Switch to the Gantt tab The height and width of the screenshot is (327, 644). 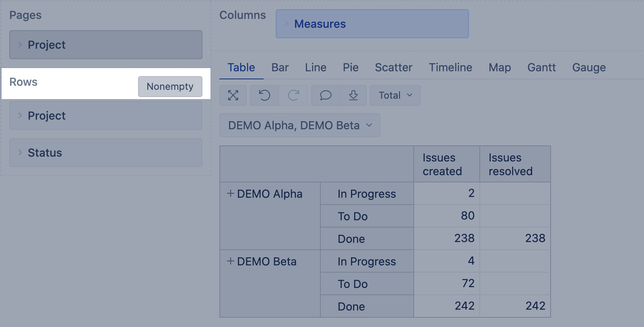[x=541, y=67]
